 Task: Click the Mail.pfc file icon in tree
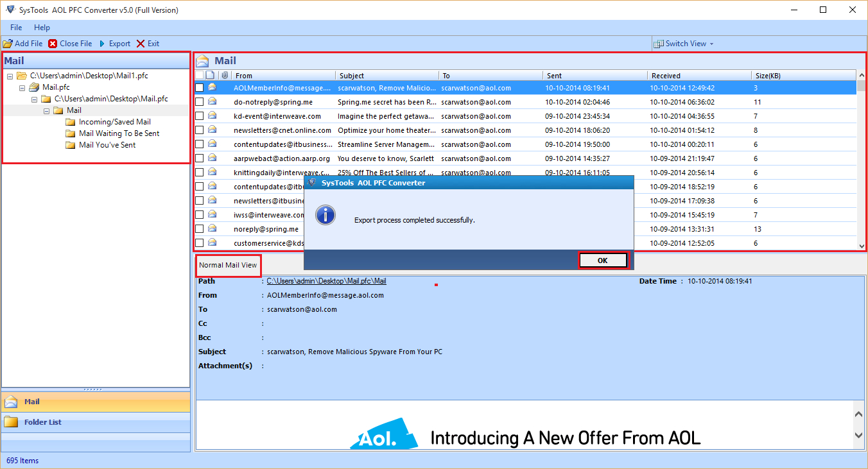35,87
